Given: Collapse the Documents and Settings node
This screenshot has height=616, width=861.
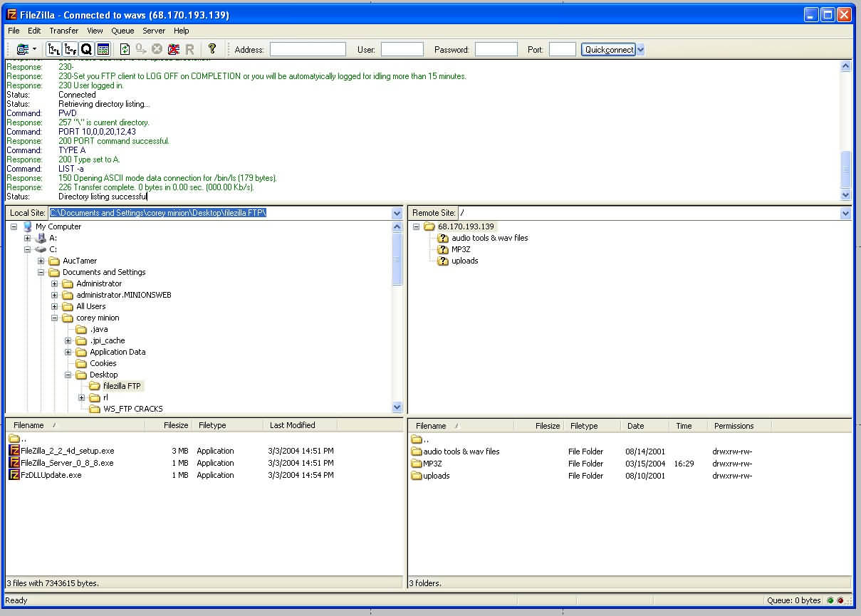Looking at the screenshot, I should pos(41,272).
